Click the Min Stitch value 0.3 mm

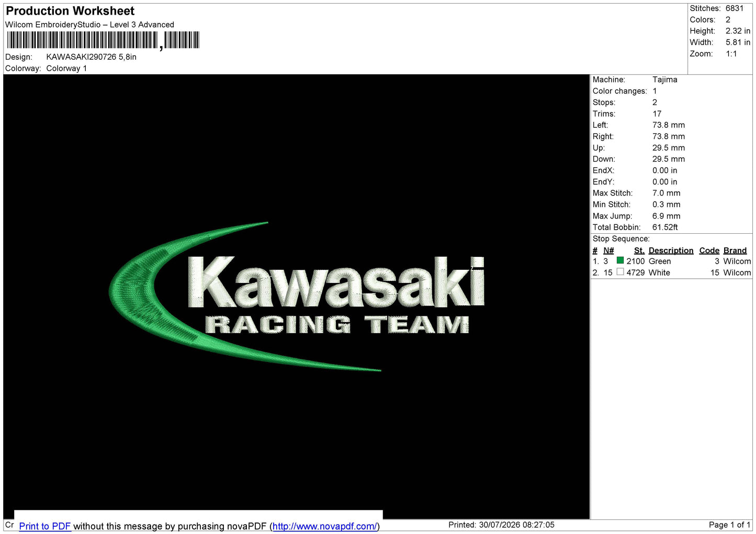666,204
